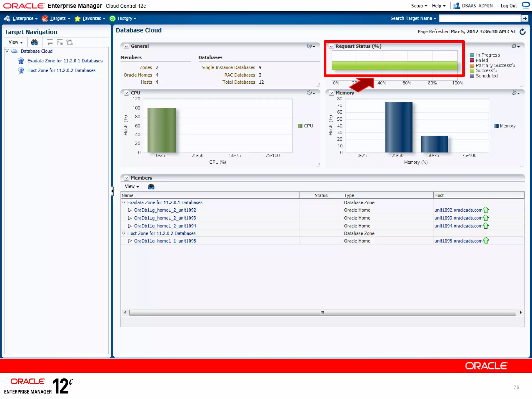Screen dimensions: 532x399
Task: Expand OraDb11g_home1_2_unit1092 row
Action: pos(130,210)
